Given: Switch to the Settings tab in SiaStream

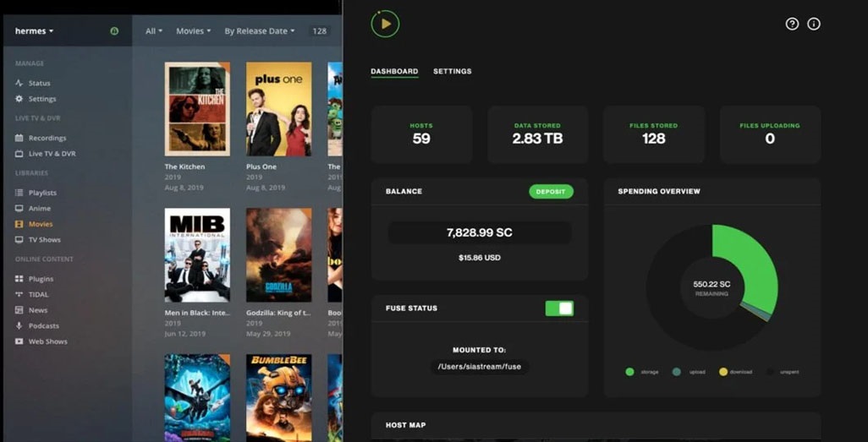Looking at the screenshot, I should click(453, 71).
